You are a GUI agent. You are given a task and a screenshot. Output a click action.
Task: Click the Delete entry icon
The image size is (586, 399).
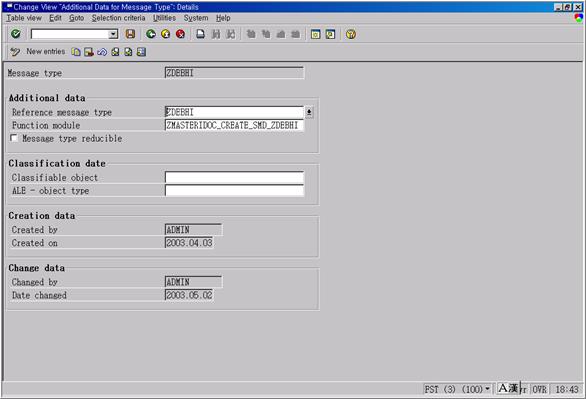pos(89,52)
